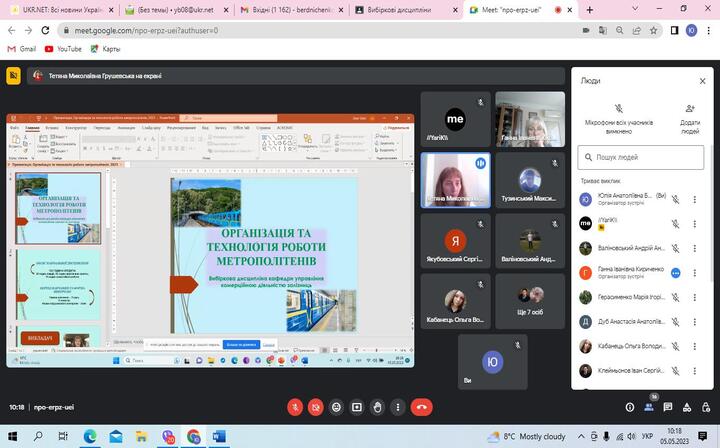
Task: Click Додати людей button
Action: 690,118
